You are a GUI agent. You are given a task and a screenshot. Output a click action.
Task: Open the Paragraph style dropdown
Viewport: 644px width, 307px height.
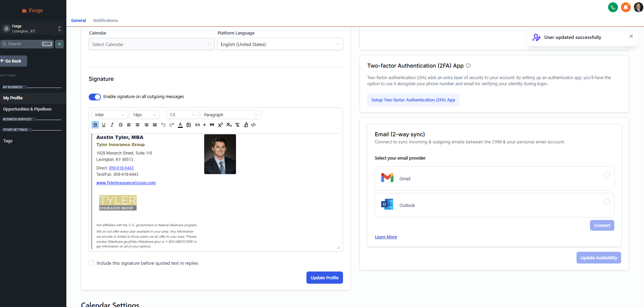coord(231,115)
